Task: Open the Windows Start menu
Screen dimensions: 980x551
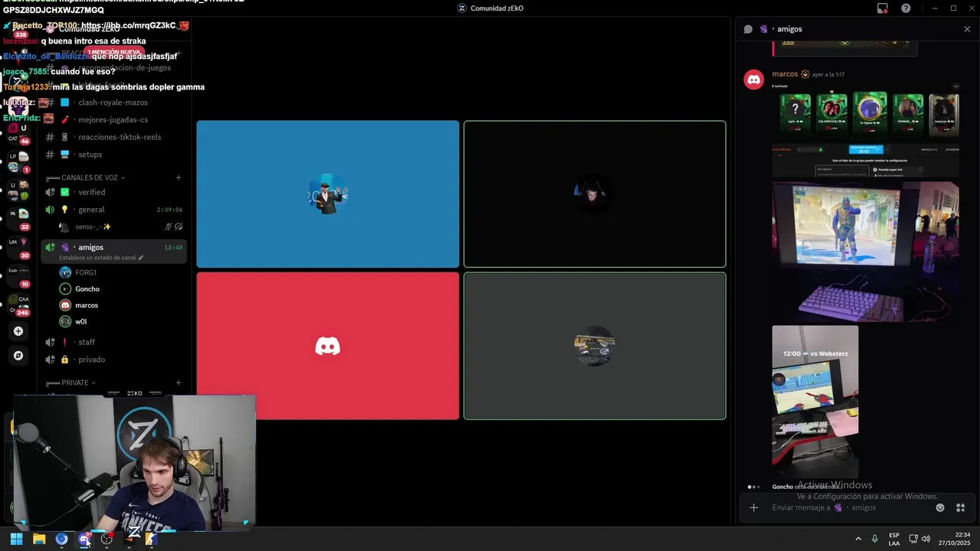Action: [16, 539]
